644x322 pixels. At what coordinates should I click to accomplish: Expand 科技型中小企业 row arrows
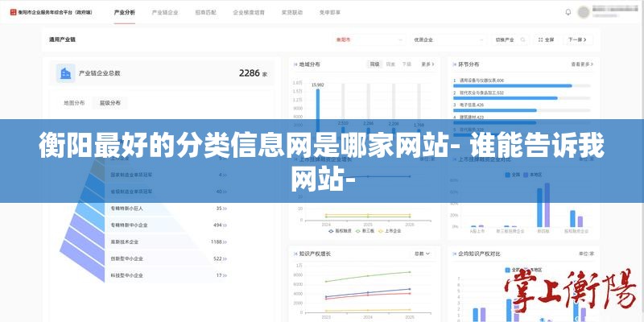click(225, 275)
